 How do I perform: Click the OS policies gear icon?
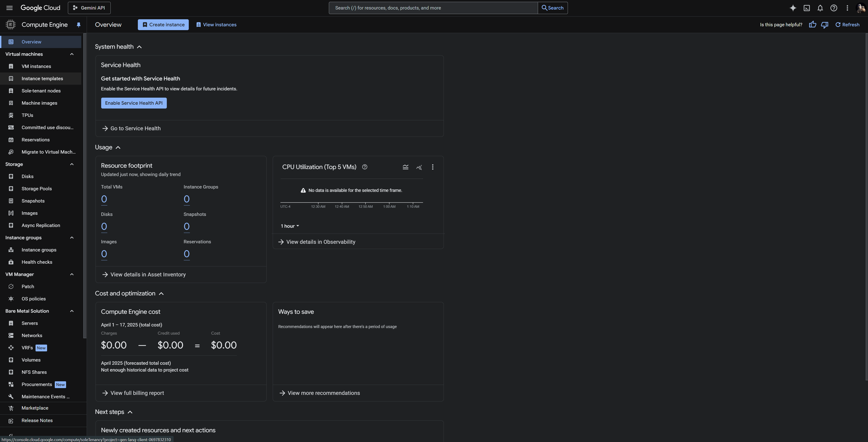point(11,299)
